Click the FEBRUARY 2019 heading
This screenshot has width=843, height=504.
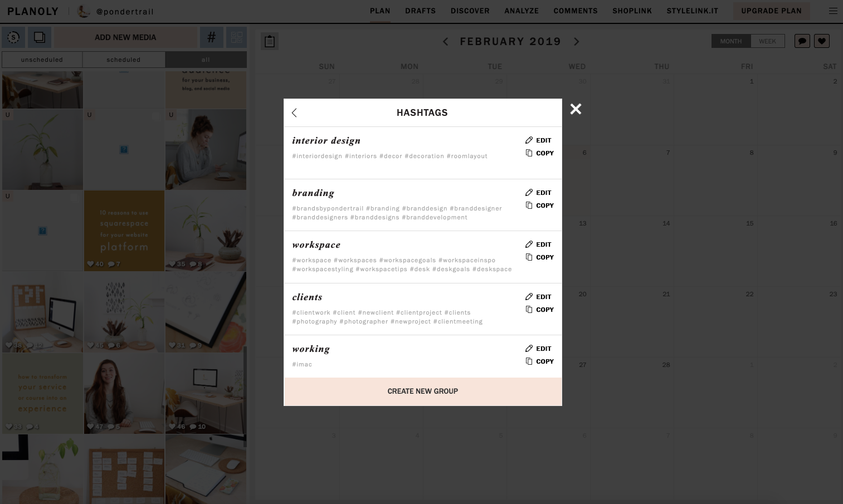pyautogui.click(x=510, y=42)
